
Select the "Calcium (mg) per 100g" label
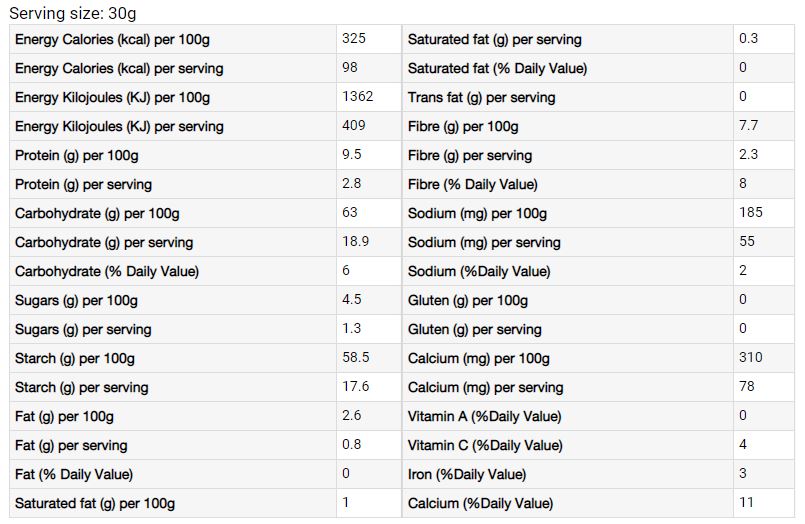coord(479,359)
